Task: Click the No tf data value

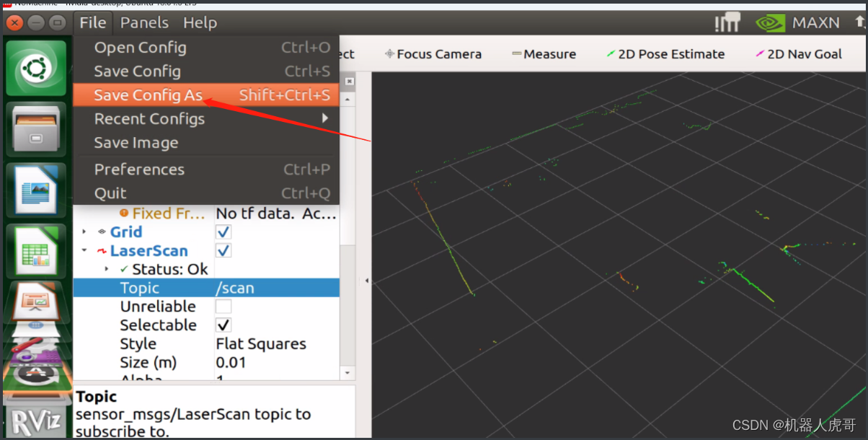Action: pos(276,214)
